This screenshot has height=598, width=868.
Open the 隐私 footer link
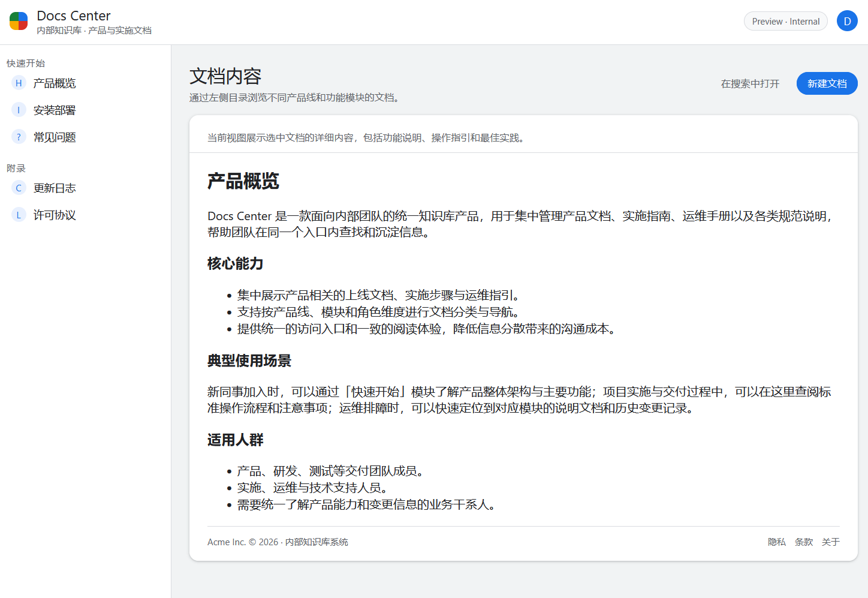[x=776, y=542]
